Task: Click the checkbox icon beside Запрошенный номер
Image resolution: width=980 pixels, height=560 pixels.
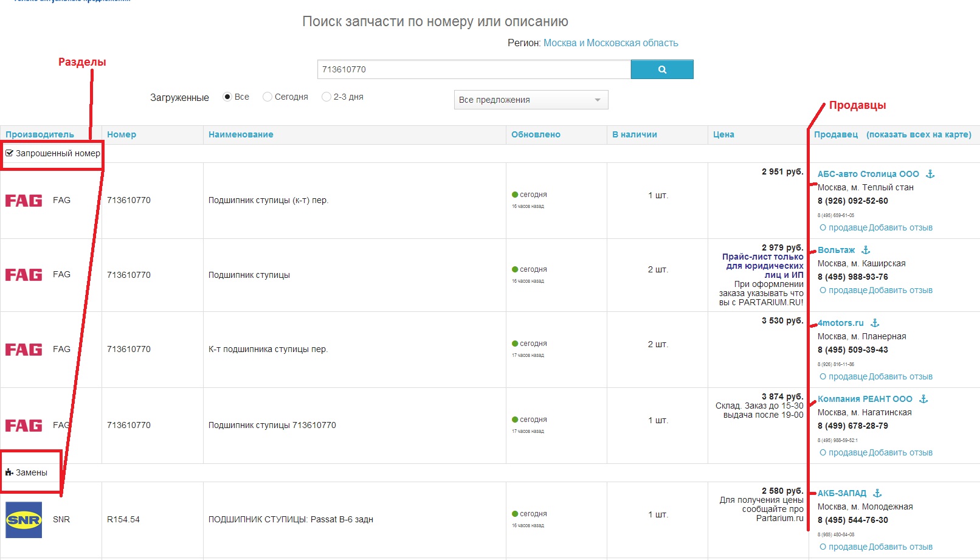Action: (9, 153)
